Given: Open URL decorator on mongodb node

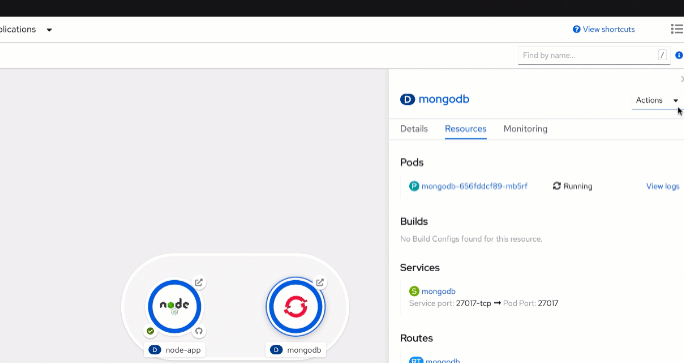Looking at the screenshot, I should 320,282.
